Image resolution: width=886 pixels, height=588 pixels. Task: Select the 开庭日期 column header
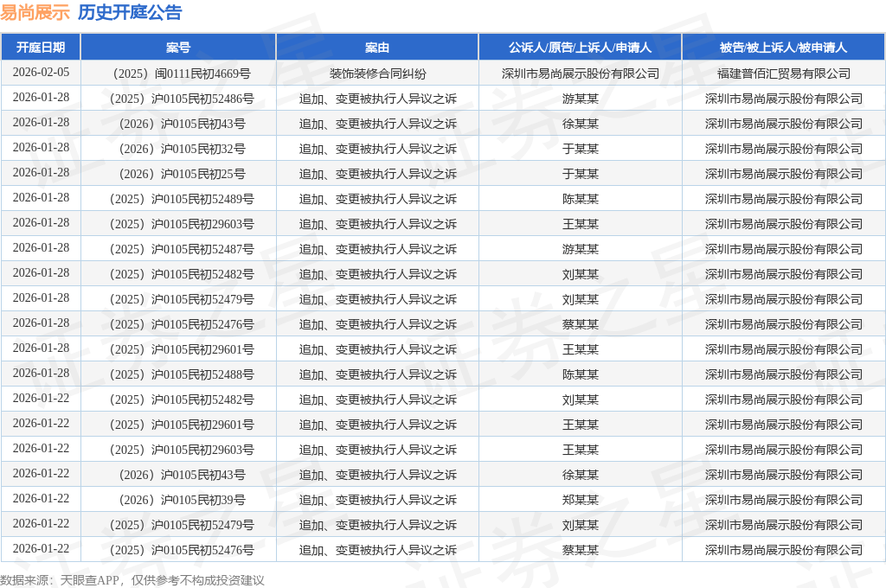(x=41, y=48)
